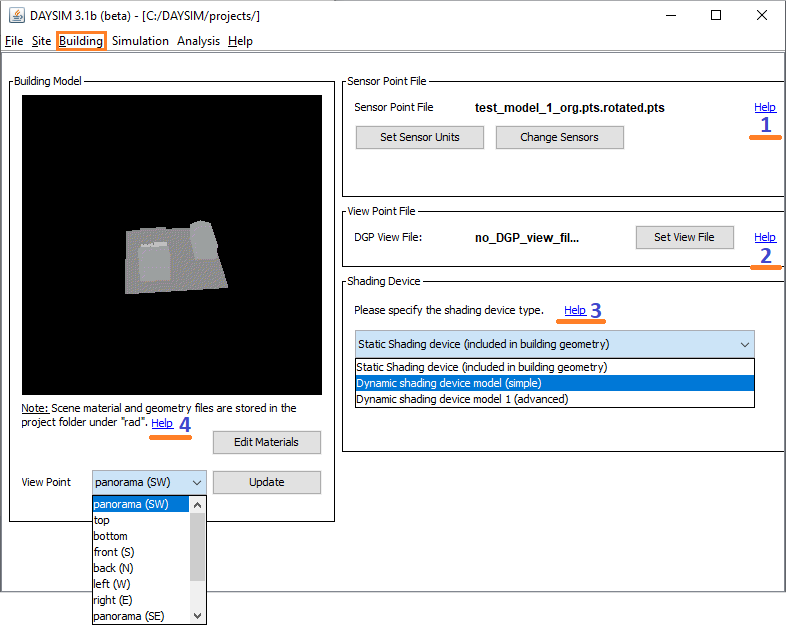Open the File menu
This screenshot has width=786, height=636.
coord(14,41)
